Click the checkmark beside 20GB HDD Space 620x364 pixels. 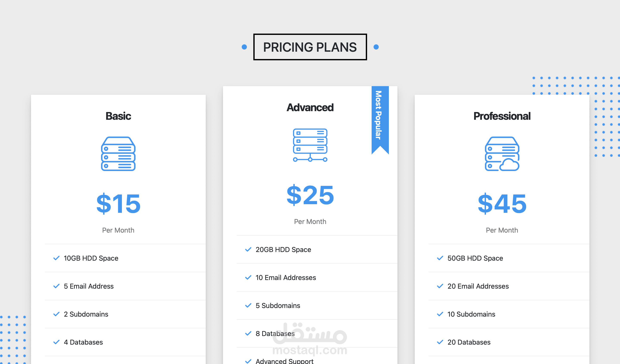tap(248, 249)
